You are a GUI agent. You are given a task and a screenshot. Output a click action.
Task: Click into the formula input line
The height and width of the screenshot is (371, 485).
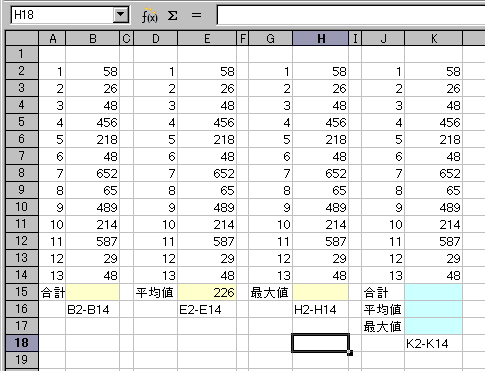click(x=351, y=15)
